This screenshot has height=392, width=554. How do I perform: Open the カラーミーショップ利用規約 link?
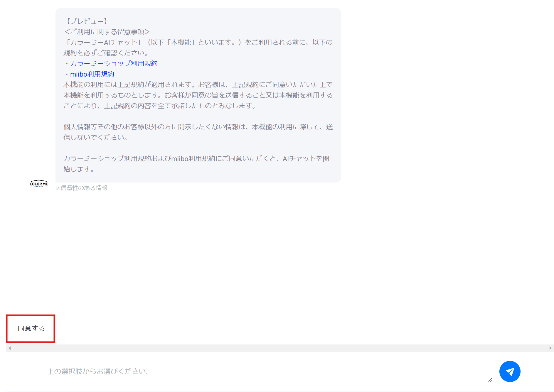tap(114, 63)
